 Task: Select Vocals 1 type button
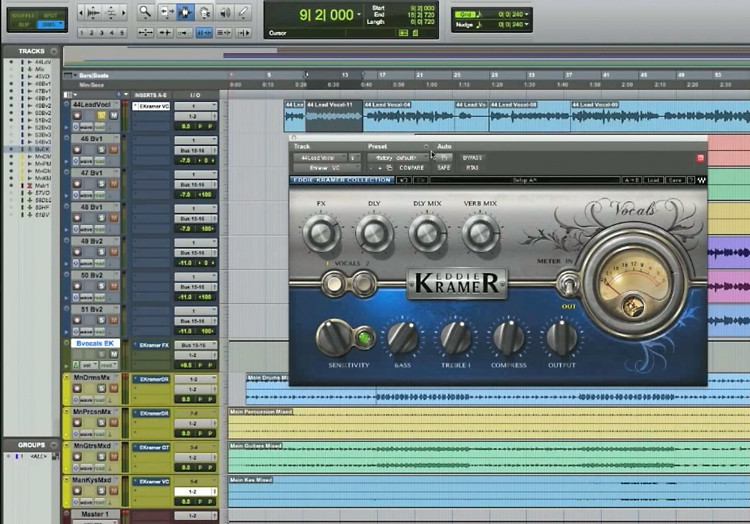[334, 284]
